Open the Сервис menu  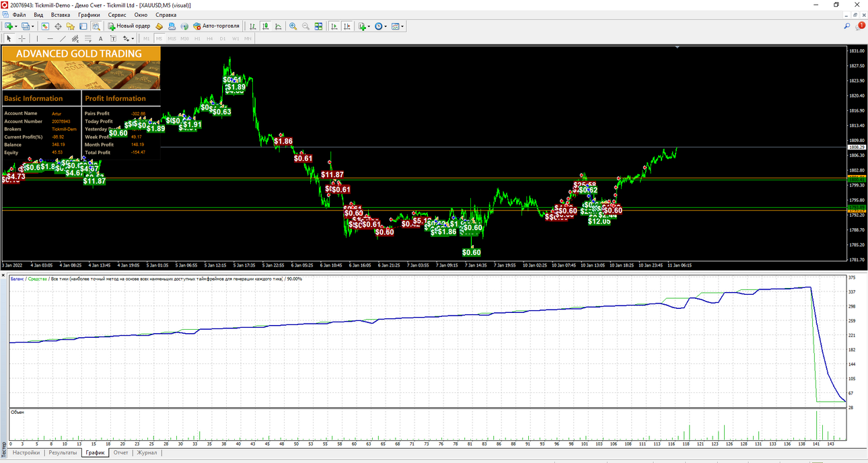[x=117, y=15]
